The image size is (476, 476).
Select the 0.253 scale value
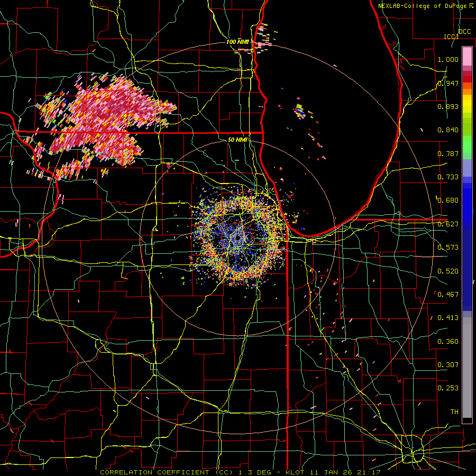(x=448, y=388)
